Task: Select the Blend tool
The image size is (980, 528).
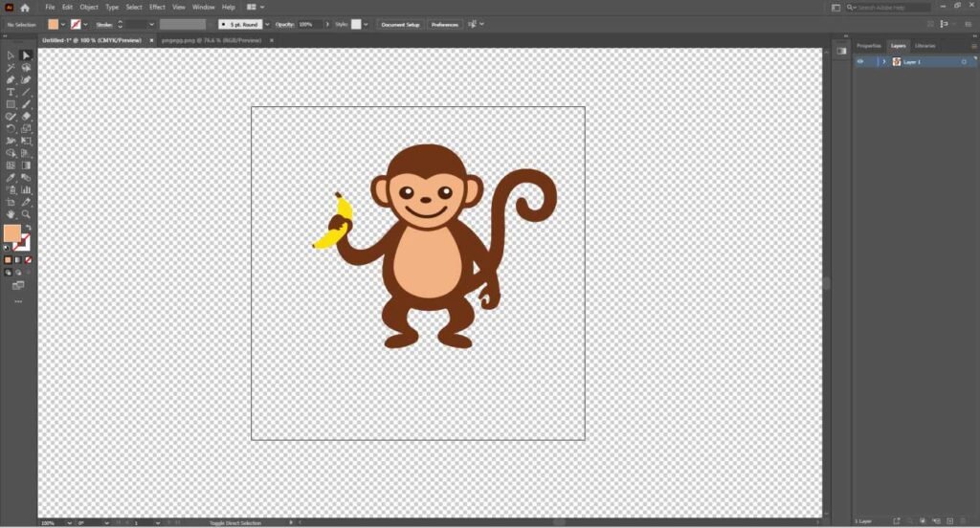Action: point(26,178)
